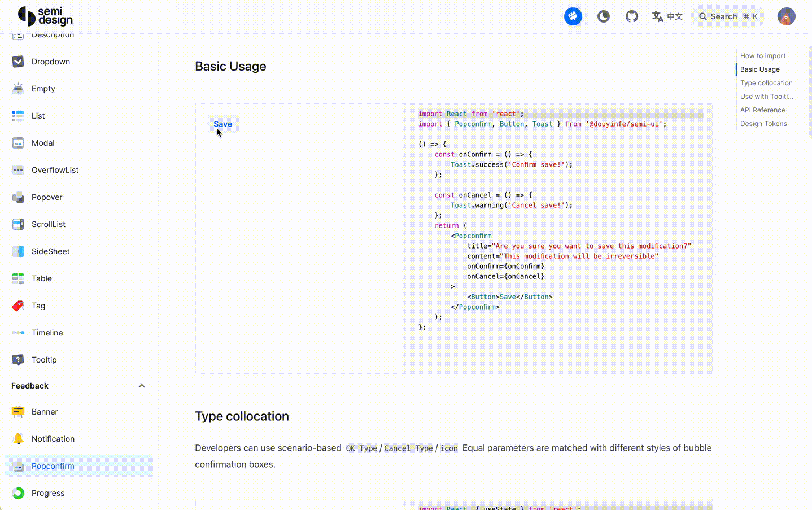Click the Dropdown sidebar icon
The width and height of the screenshot is (812, 510).
tap(18, 62)
